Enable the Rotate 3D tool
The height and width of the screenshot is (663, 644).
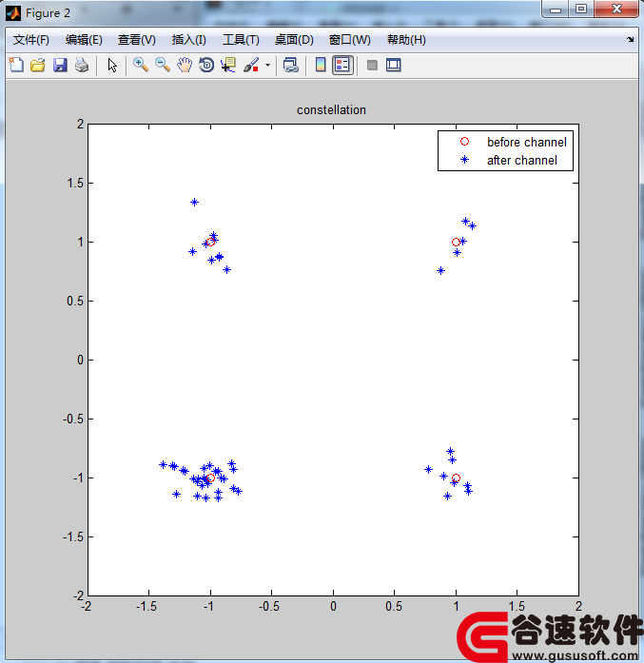[x=206, y=65]
